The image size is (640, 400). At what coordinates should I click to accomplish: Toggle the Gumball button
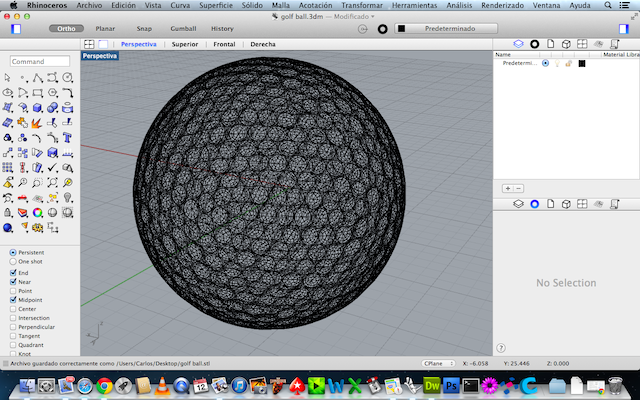tap(183, 29)
